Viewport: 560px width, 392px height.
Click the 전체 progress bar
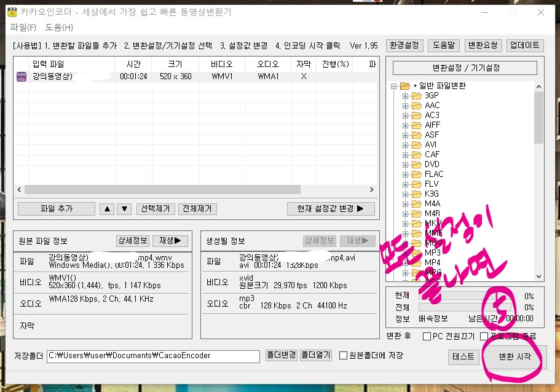click(x=465, y=307)
